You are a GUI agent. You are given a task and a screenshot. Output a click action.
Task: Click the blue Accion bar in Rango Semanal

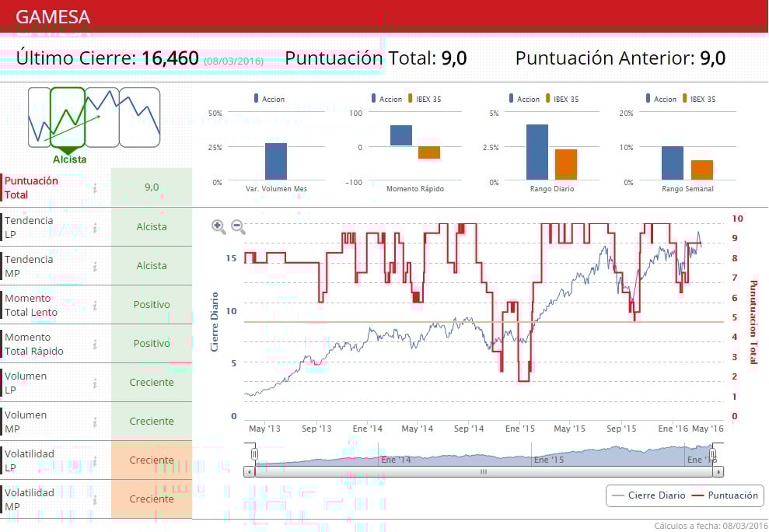tap(673, 163)
